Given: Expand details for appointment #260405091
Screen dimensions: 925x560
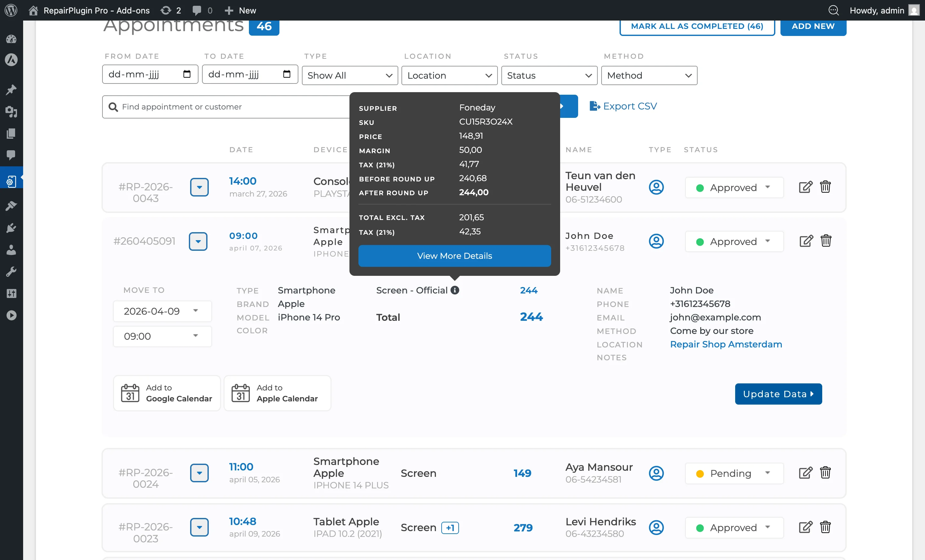Looking at the screenshot, I should (x=198, y=241).
